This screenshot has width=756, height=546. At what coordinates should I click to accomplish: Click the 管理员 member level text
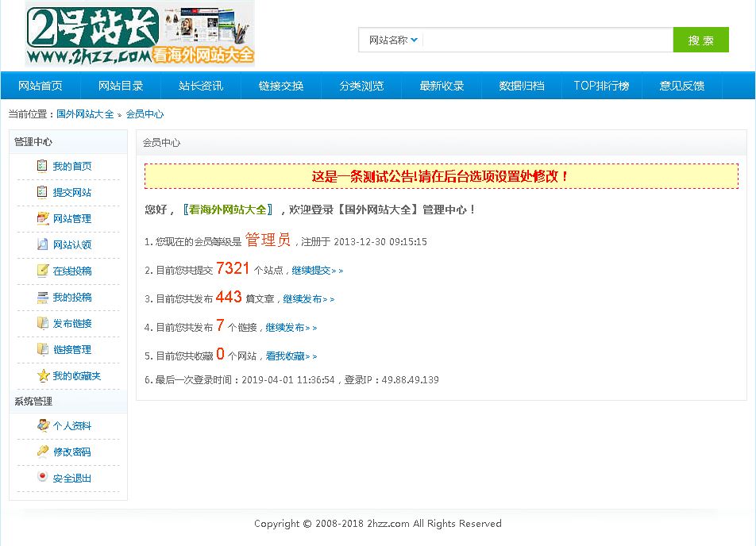pos(268,240)
